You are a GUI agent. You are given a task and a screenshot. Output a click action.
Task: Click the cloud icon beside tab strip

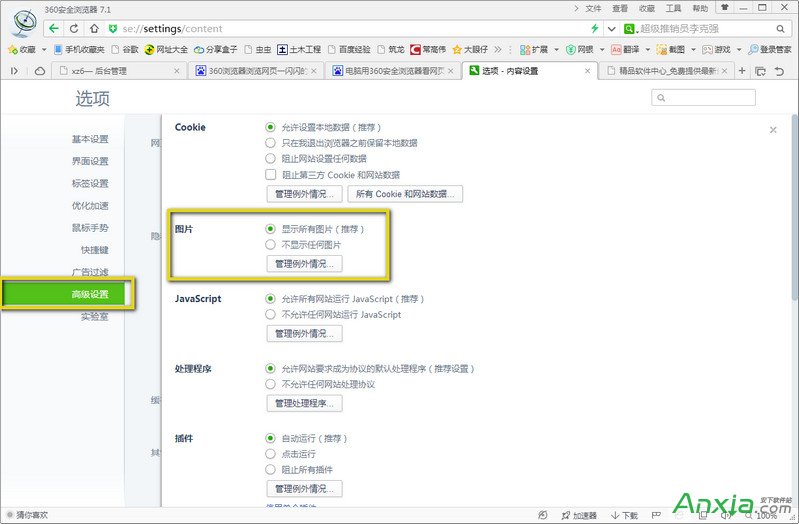tap(40, 71)
